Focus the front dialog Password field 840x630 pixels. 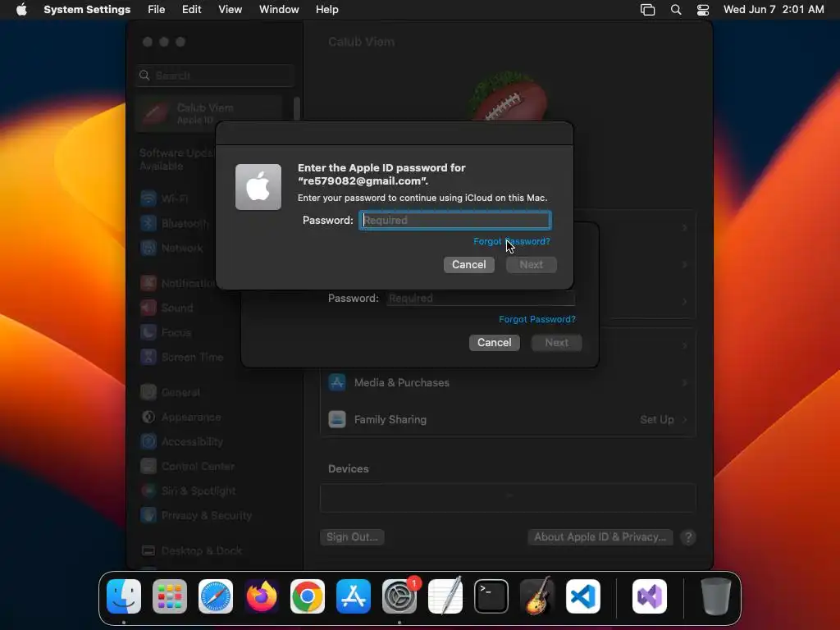click(x=454, y=220)
